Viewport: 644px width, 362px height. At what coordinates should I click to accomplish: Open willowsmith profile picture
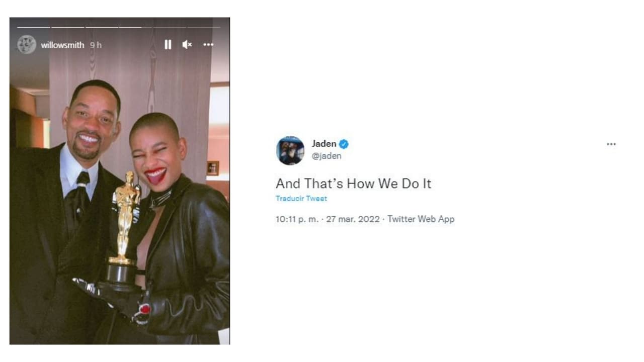coord(26,45)
